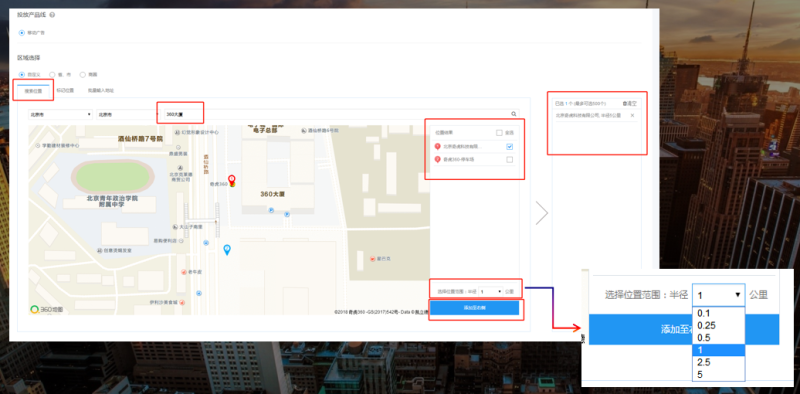The height and width of the screenshot is (394, 800).
Task: Open the enlarged radius dropdown in the inset
Action: point(718,295)
